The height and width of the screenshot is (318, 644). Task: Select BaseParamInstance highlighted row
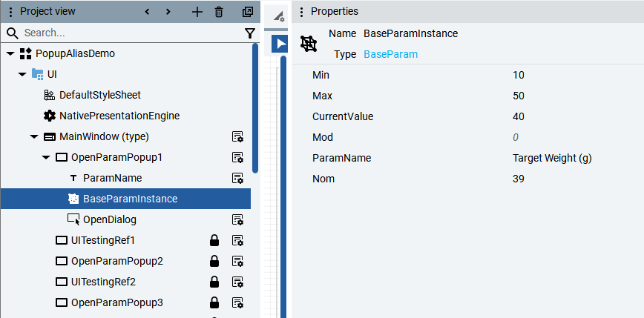125,199
